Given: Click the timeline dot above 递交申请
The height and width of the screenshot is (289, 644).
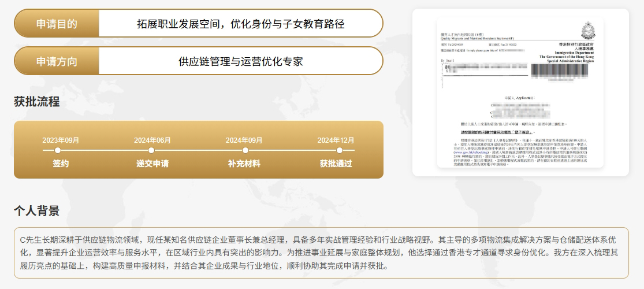Looking at the screenshot, I should tap(152, 150).
